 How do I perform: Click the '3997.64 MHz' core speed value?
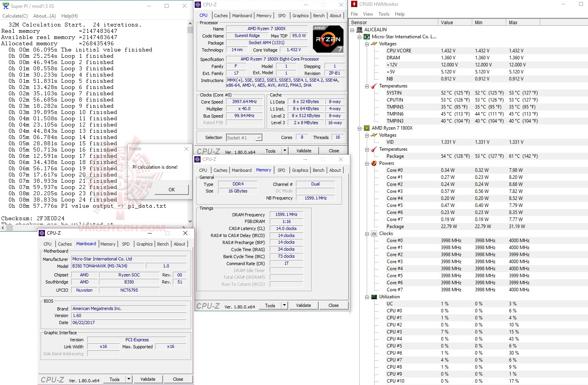(x=244, y=102)
